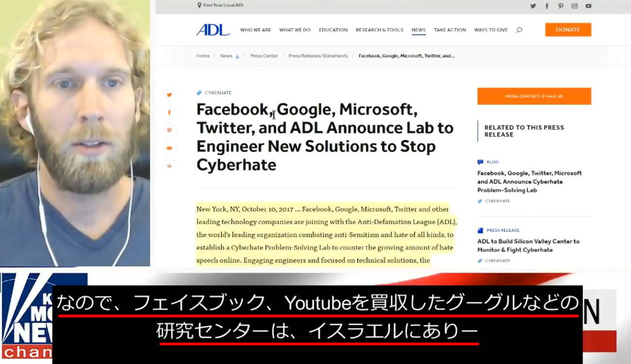
Task: Click the Press Release label icon
Action: point(480,231)
